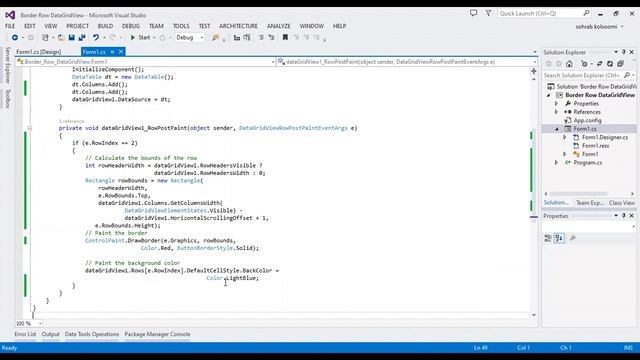
Task: Open the Server Explorer side tab
Action: [x=7, y=65]
